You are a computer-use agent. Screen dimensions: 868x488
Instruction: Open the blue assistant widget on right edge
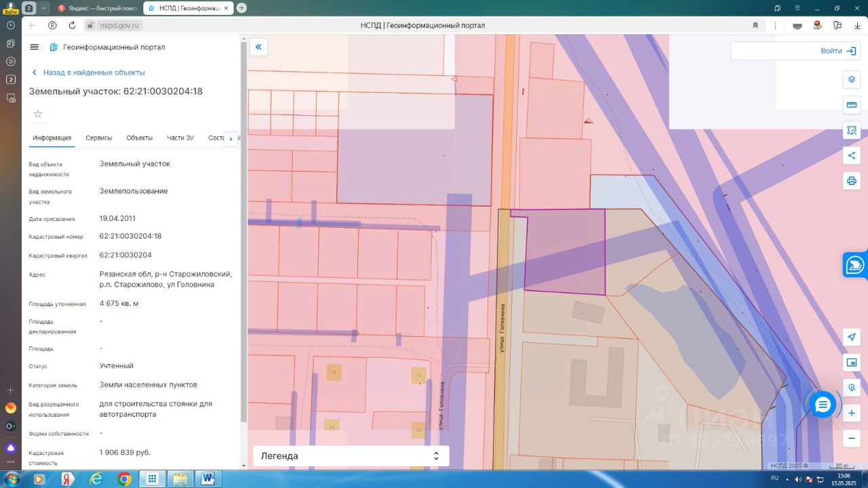[855, 264]
